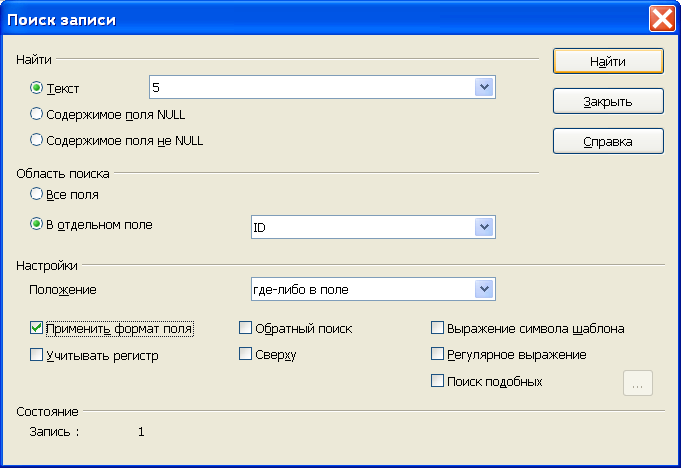The image size is (681, 468).
Task: Click the Найти search button
Action: pyautogui.click(x=608, y=61)
